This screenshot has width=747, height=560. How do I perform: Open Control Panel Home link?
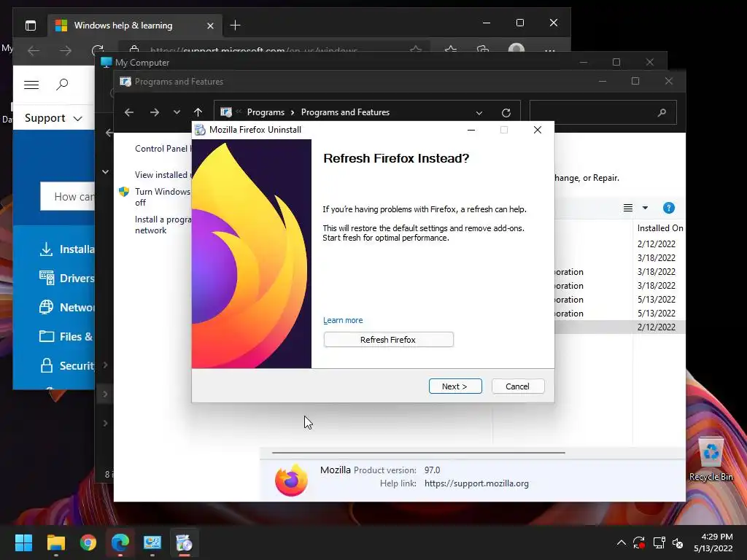click(162, 149)
